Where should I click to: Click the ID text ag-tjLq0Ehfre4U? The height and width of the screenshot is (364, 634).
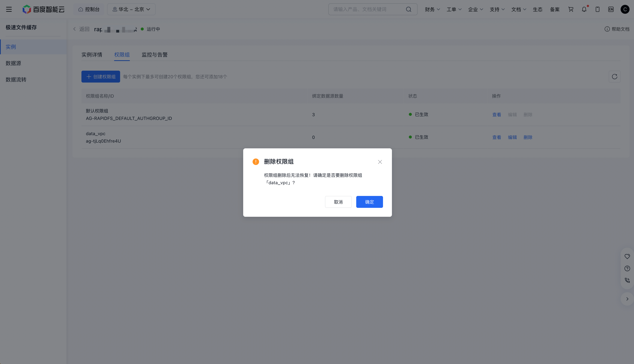coord(104,141)
